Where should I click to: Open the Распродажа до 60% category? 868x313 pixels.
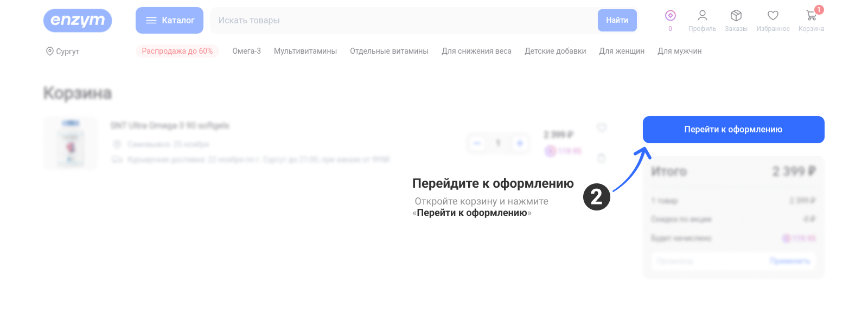[177, 51]
